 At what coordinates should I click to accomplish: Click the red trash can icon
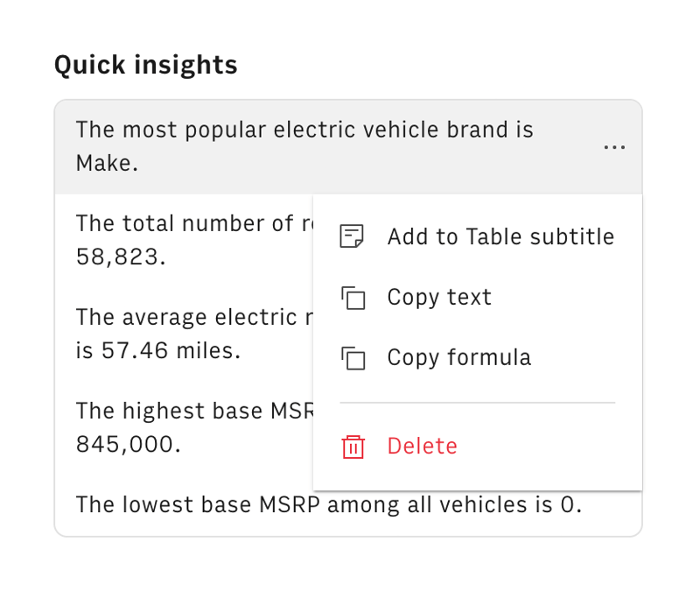(352, 447)
